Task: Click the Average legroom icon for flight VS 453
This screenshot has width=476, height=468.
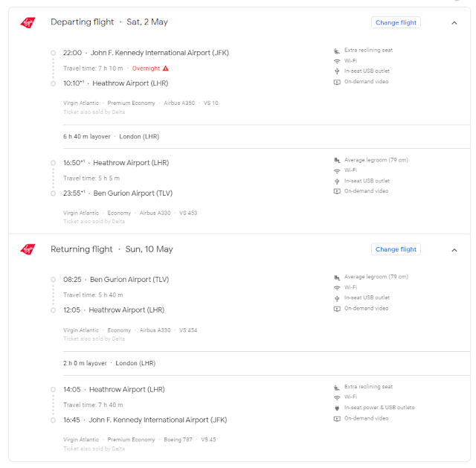Action: [x=337, y=160]
